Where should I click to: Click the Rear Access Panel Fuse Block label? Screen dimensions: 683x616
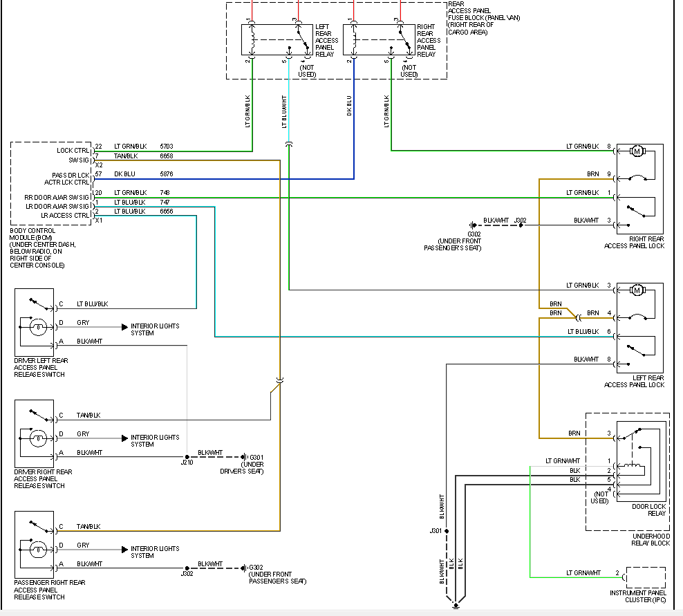[x=478, y=18]
